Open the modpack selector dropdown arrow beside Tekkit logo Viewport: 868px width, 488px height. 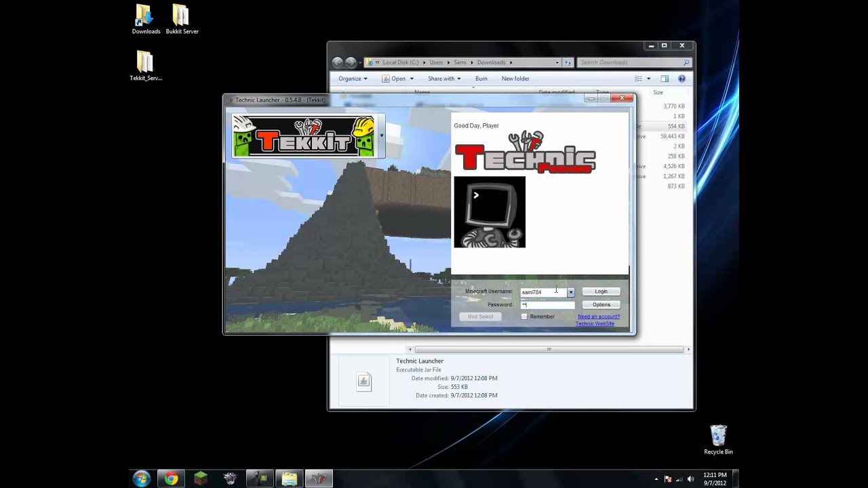(x=381, y=136)
